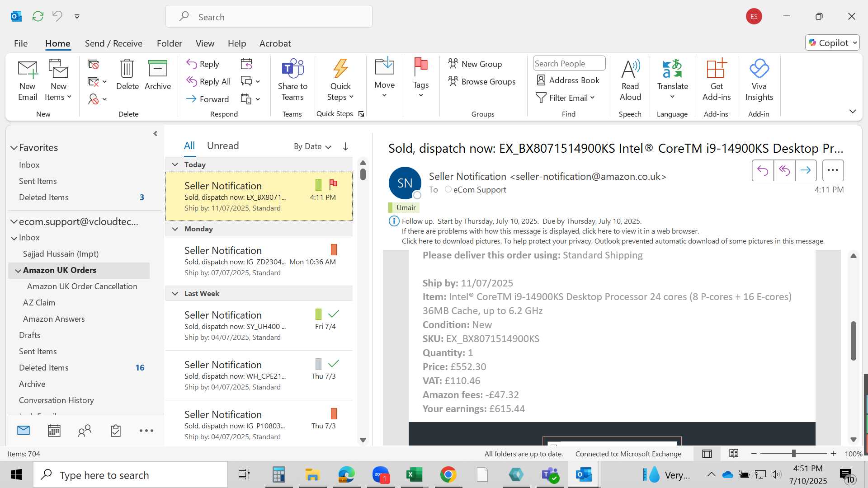The width and height of the screenshot is (868, 488).
Task: Collapse Amazon UK Orders folder
Action: (x=18, y=271)
